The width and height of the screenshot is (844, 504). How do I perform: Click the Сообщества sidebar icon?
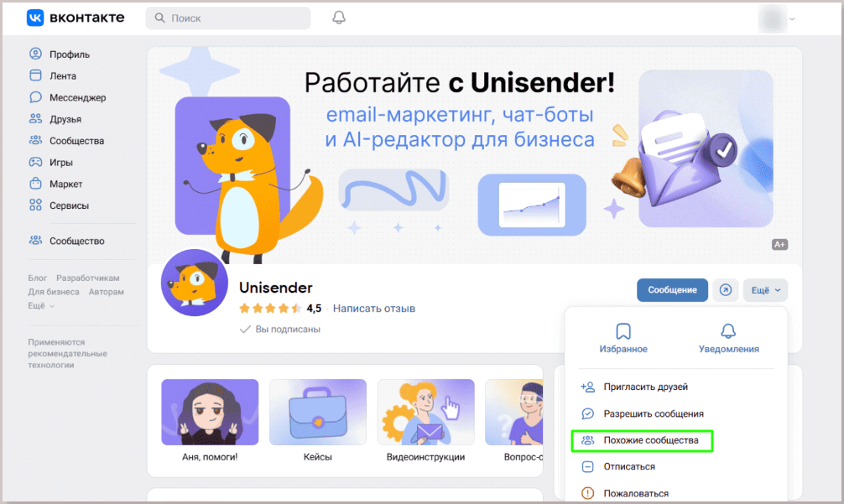point(35,140)
